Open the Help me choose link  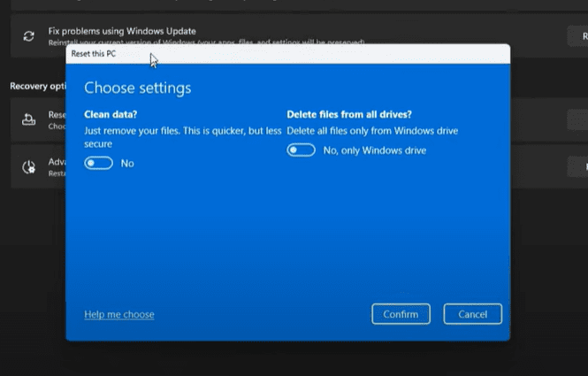pyautogui.click(x=118, y=314)
